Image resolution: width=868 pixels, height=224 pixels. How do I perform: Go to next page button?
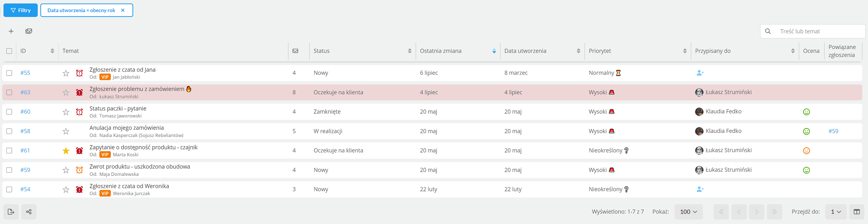[757, 212]
